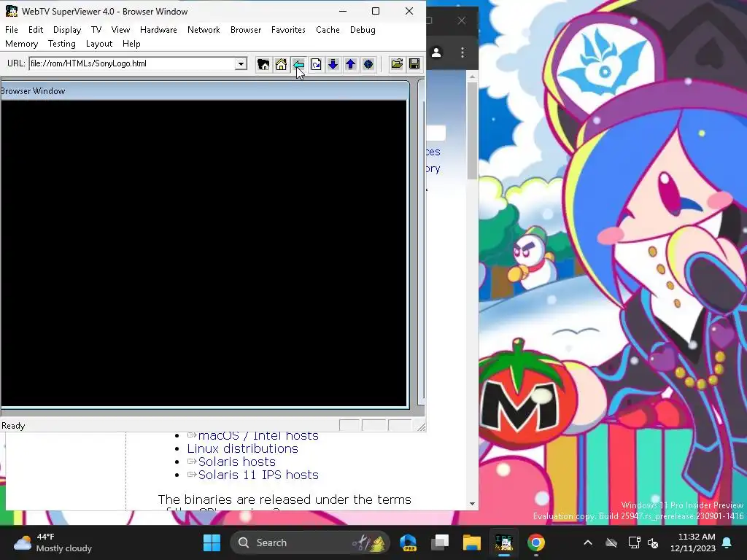
Task: Click the blue up arrow toolbar icon
Action: [351, 64]
